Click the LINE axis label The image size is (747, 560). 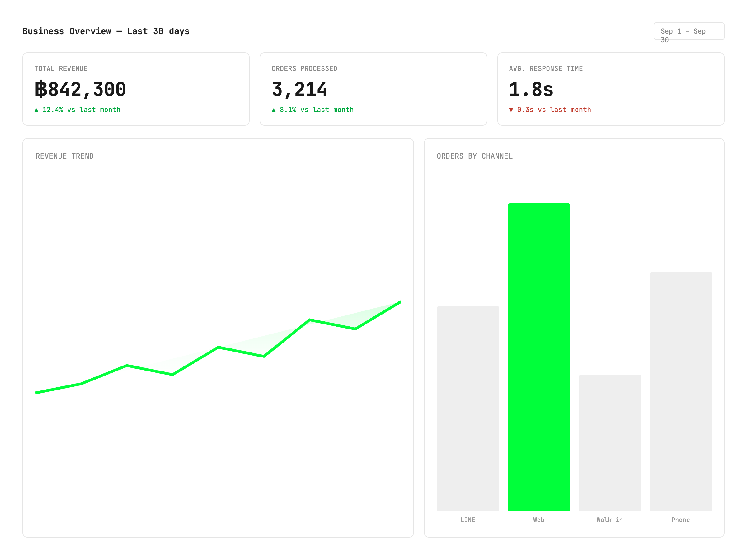pyautogui.click(x=468, y=520)
